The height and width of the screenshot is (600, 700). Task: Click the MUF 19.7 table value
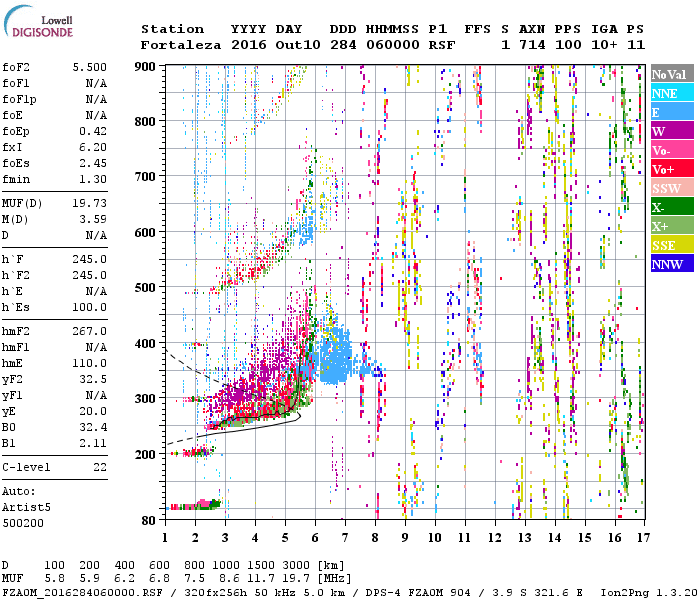[296, 579]
